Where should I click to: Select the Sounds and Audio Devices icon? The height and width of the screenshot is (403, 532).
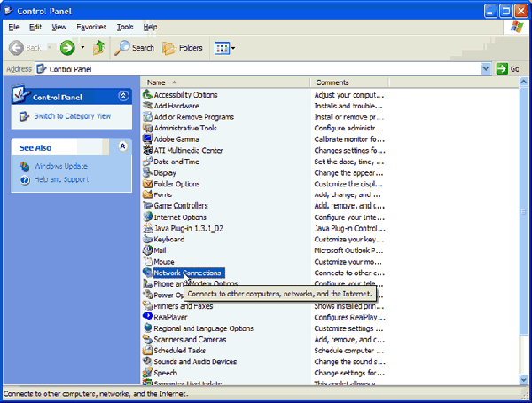(x=147, y=361)
